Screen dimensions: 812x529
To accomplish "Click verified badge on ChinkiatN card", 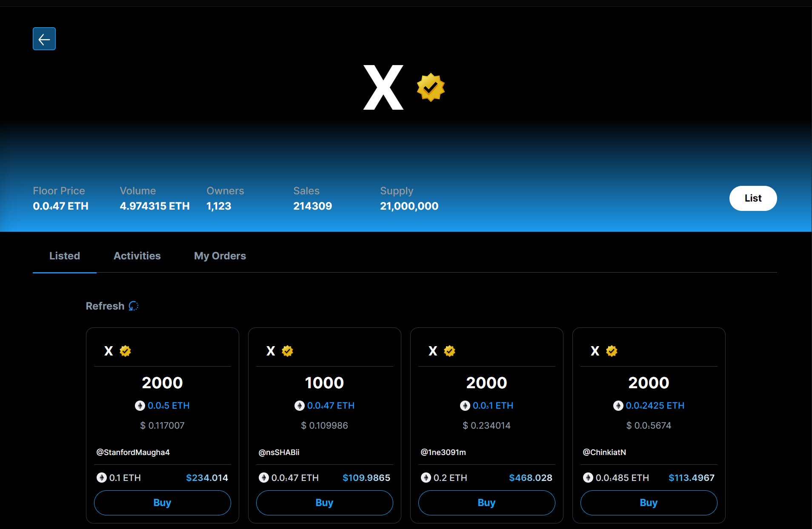I will 612,351.
